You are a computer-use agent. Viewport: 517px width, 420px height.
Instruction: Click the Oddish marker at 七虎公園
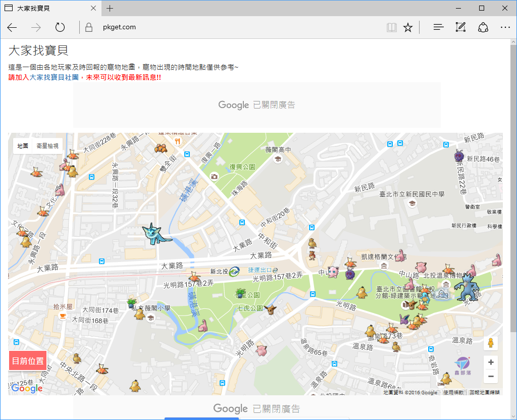point(240,293)
